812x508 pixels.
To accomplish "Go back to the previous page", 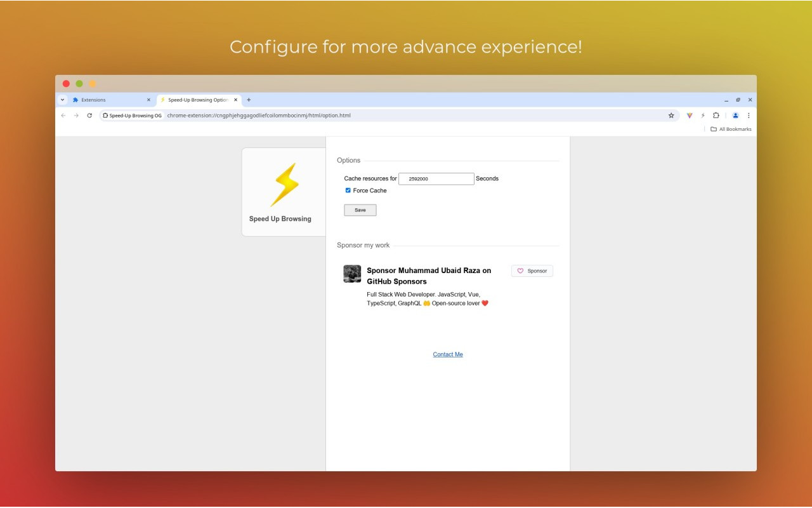I will [63, 116].
